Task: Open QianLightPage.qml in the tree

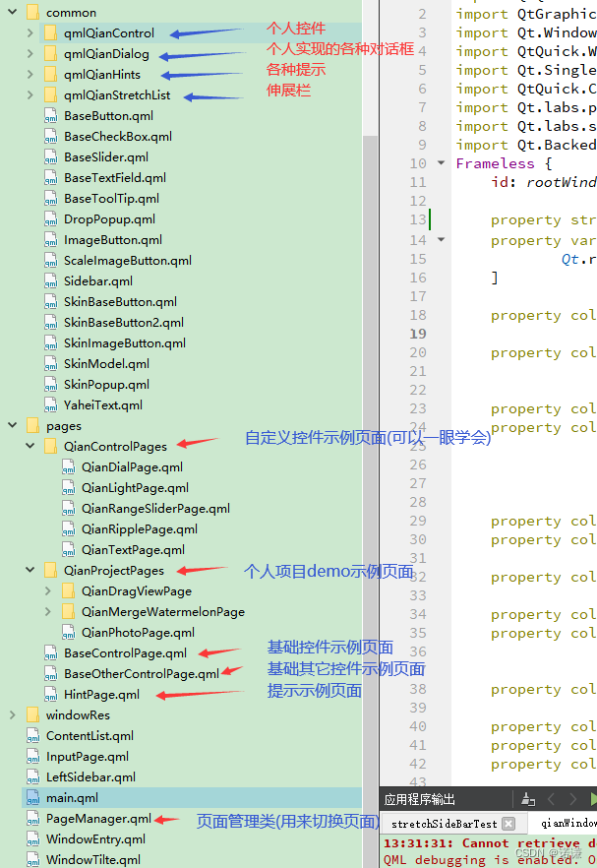Action: pos(135,488)
